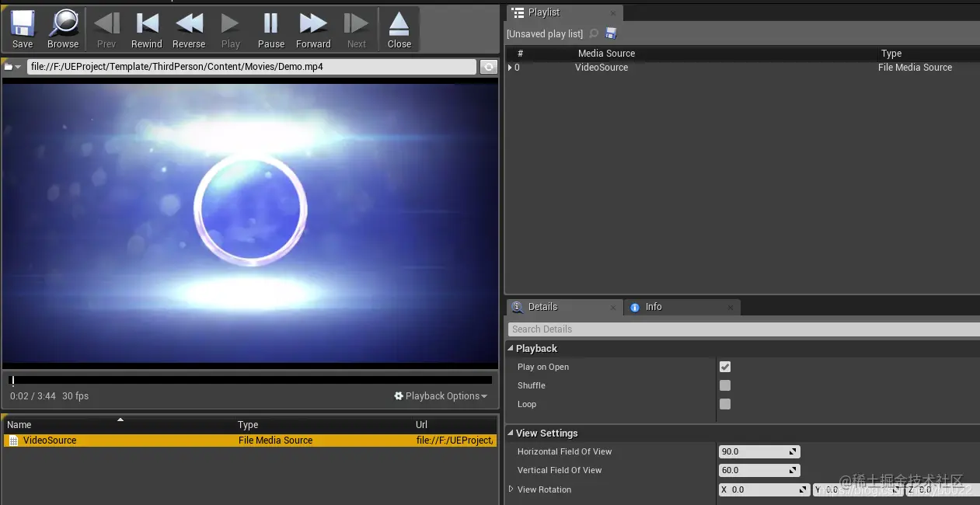Close the media with the eject icon

pos(399,23)
